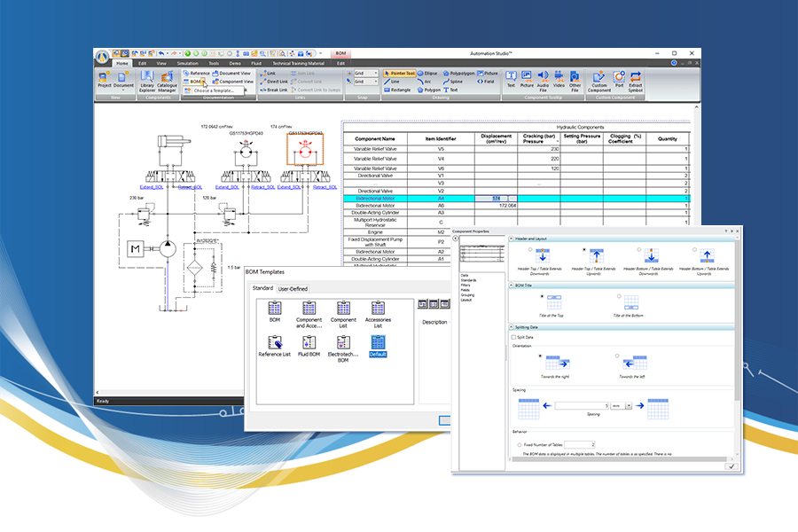Collapse the Component Properties side panel
The image size is (798, 532).
pos(456,239)
